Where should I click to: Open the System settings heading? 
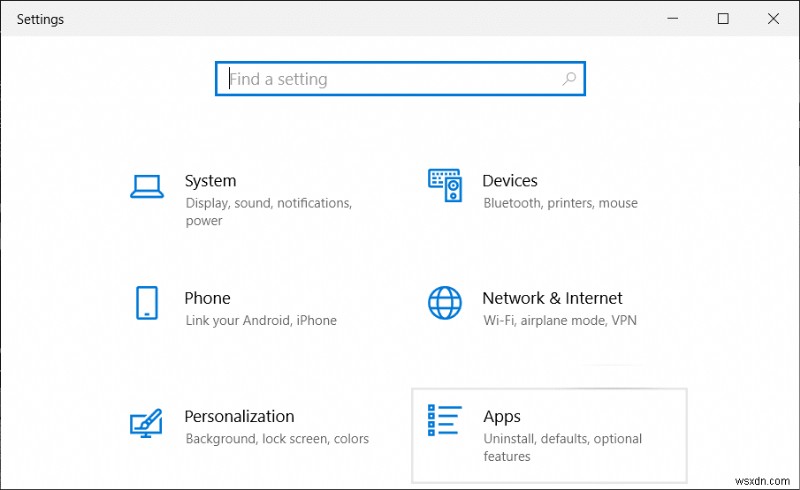pyautogui.click(x=210, y=181)
